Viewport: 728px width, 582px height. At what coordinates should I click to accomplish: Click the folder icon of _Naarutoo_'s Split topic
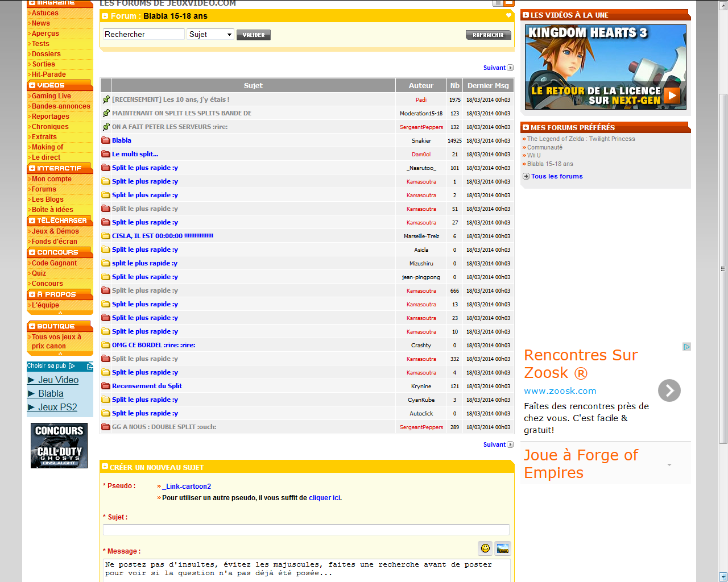(x=106, y=168)
